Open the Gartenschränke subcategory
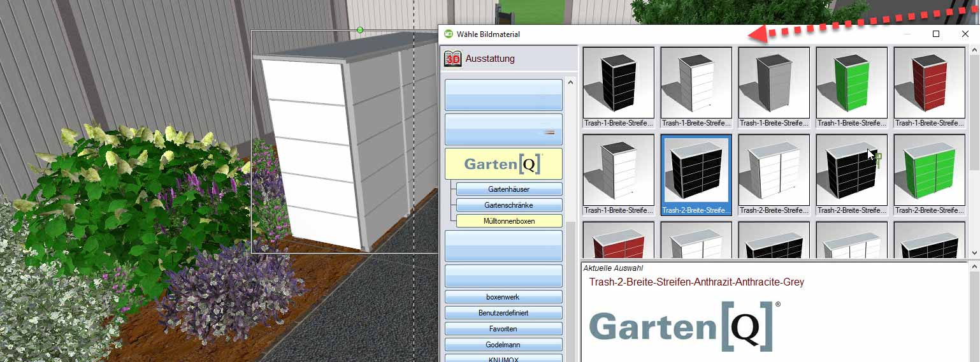 [509, 205]
